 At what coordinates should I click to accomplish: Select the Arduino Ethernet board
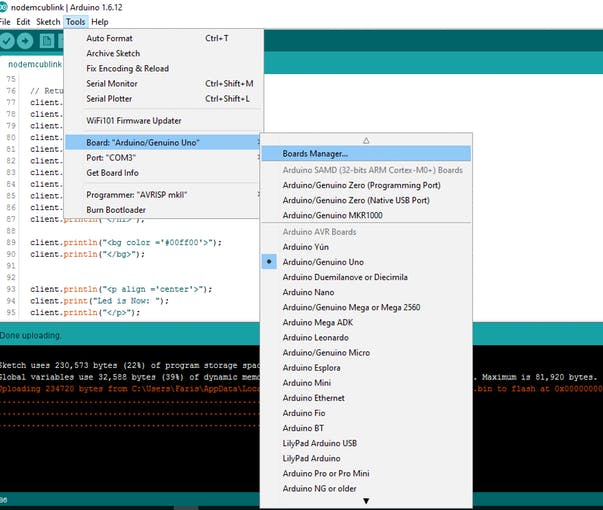(x=366, y=398)
